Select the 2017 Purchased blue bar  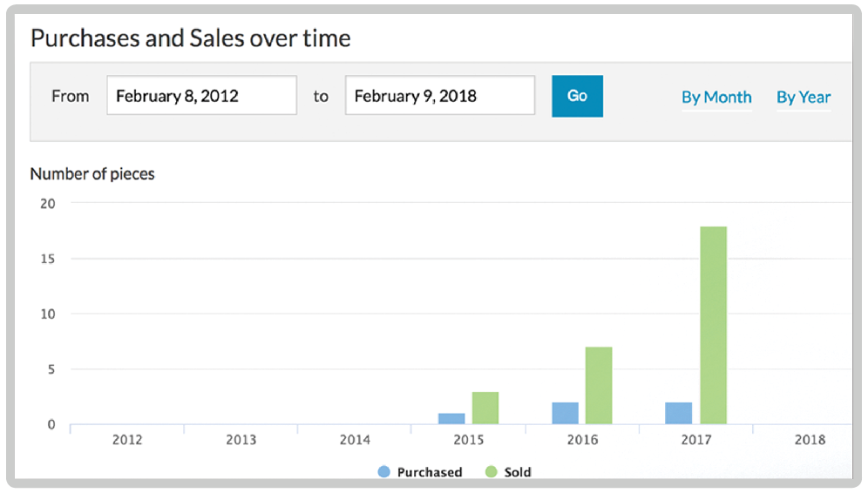[x=678, y=413]
